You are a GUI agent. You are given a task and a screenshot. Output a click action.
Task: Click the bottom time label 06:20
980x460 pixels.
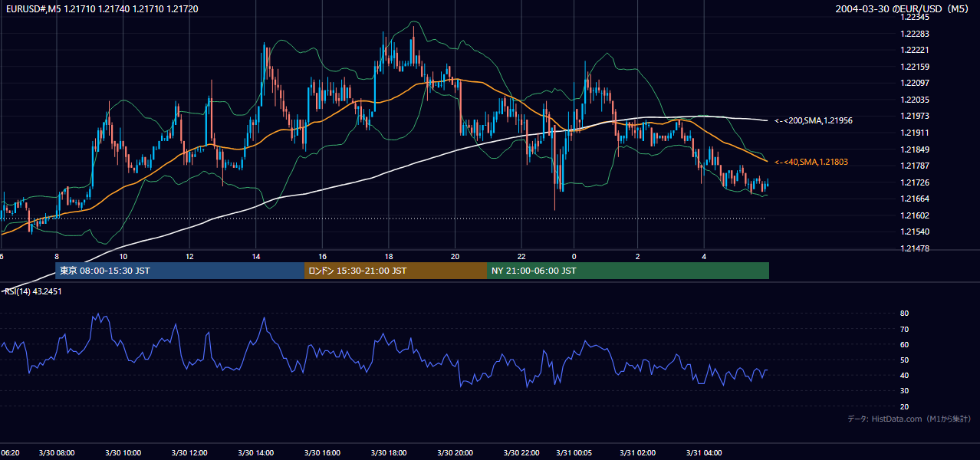[10, 453]
